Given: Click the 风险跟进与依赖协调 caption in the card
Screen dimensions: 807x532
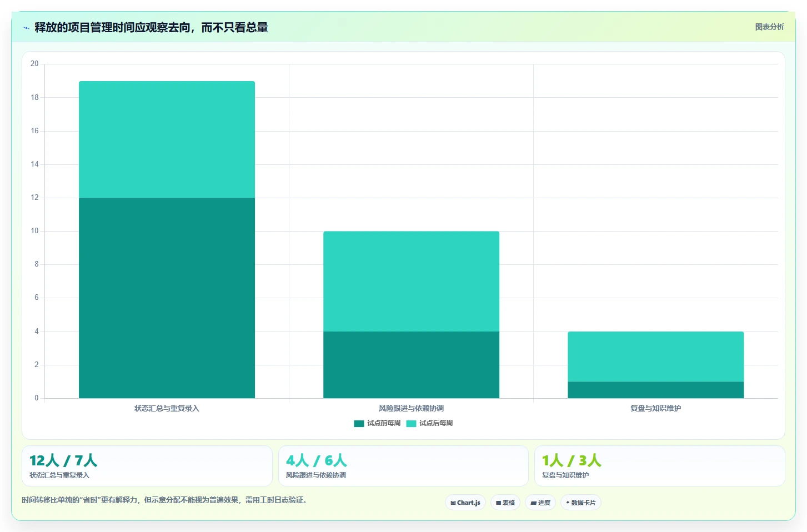Looking at the screenshot, I should pyautogui.click(x=316, y=475).
